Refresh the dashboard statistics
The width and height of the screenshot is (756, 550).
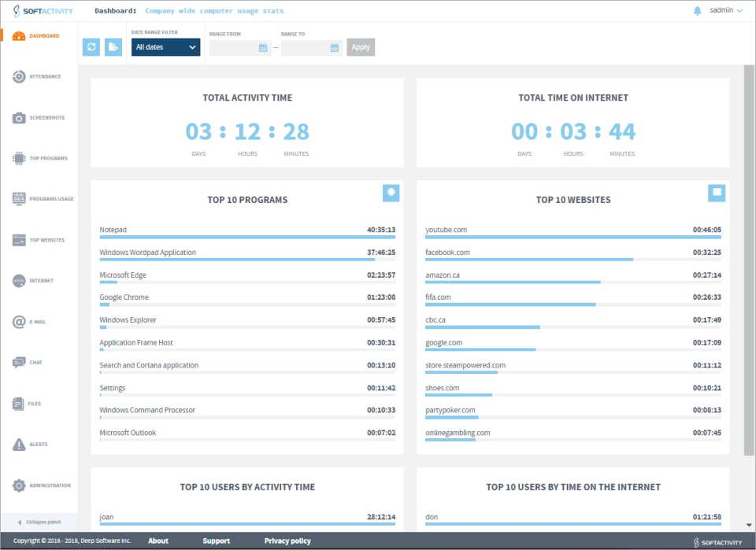(91, 47)
